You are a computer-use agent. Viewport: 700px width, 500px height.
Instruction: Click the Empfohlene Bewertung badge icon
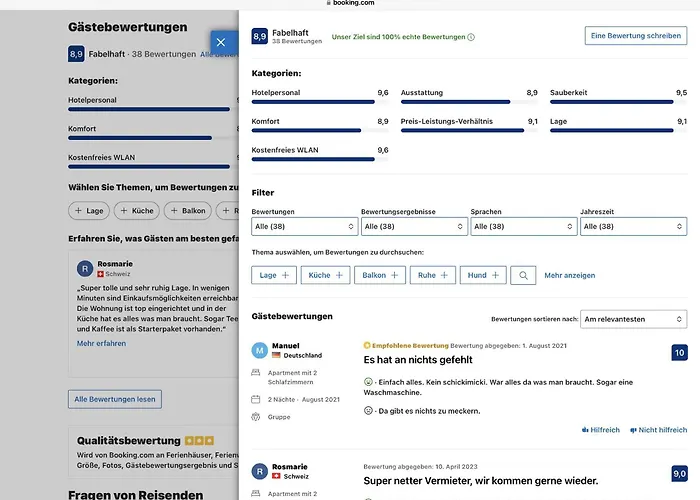tap(367, 345)
